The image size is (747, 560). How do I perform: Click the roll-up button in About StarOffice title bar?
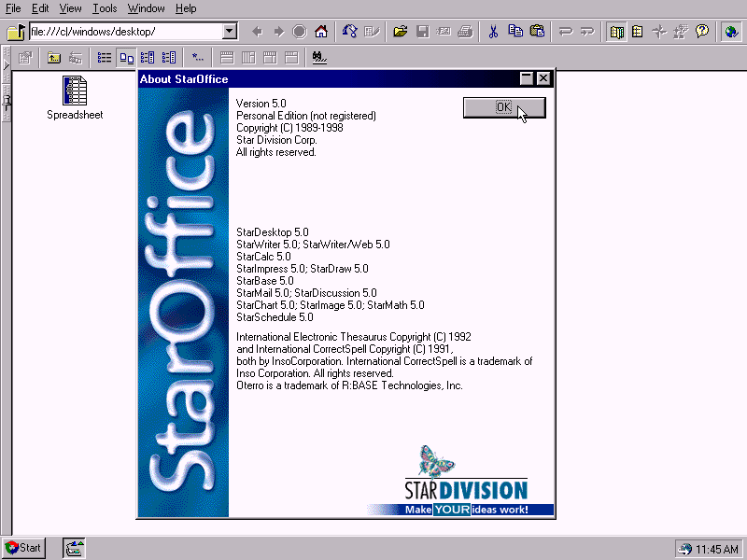(x=527, y=78)
